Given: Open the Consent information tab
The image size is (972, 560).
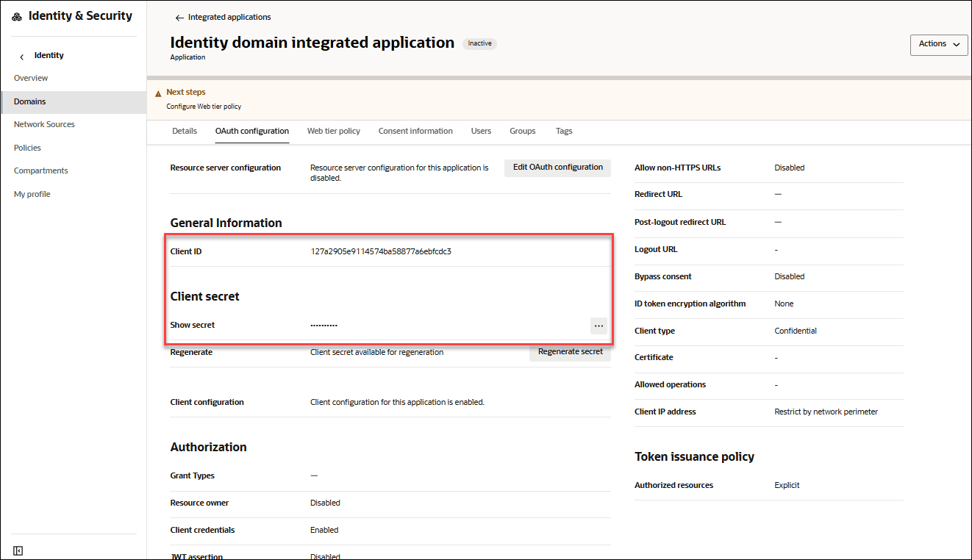Looking at the screenshot, I should pyautogui.click(x=415, y=131).
